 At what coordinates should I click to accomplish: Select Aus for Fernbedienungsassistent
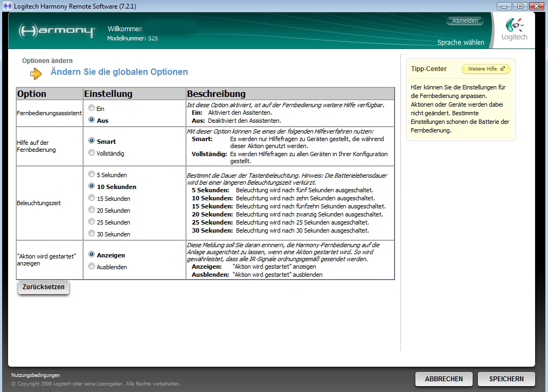point(92,120)
